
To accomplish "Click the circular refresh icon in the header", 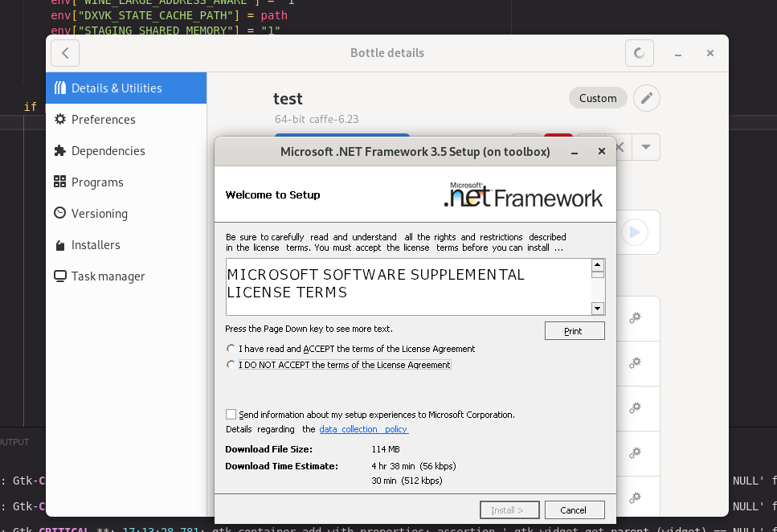I will tap(639, 53).
